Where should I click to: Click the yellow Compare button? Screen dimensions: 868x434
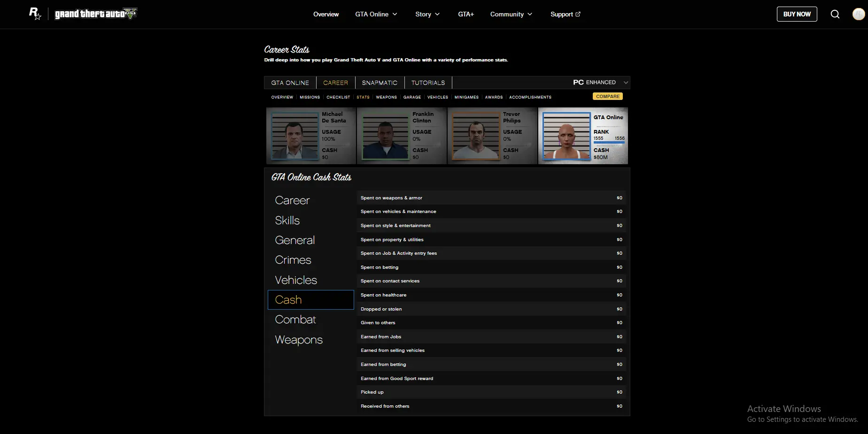pos(608,96)
